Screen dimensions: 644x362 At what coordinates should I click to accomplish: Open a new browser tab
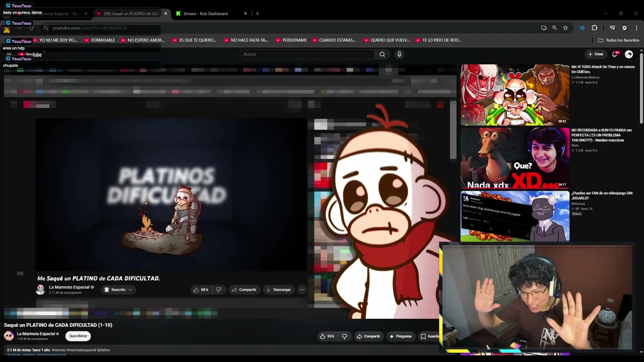pyautogui.click(x=257, y=14)
